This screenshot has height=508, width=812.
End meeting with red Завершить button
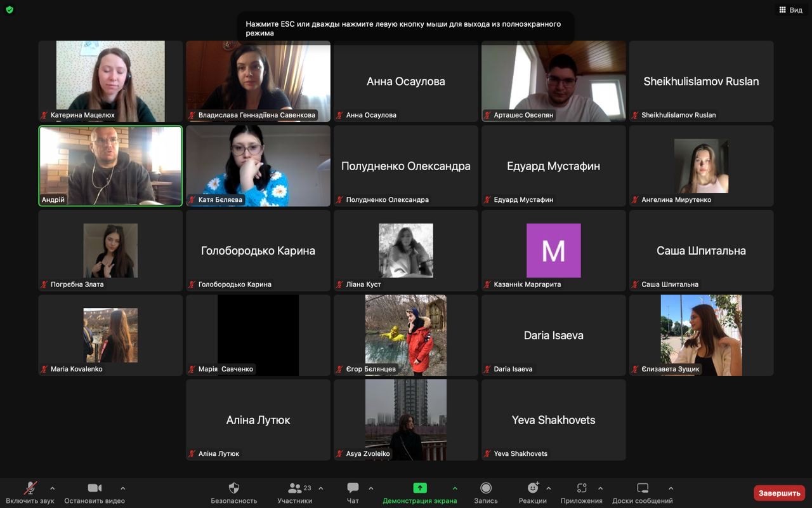pyautogui.click(x=779, y=493)
